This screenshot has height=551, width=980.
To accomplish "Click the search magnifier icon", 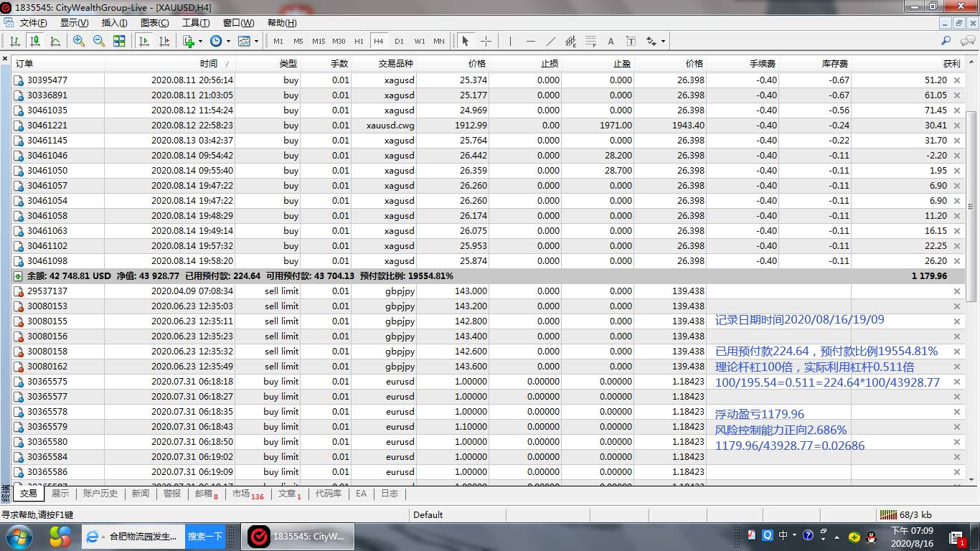I will pos(946,41).
